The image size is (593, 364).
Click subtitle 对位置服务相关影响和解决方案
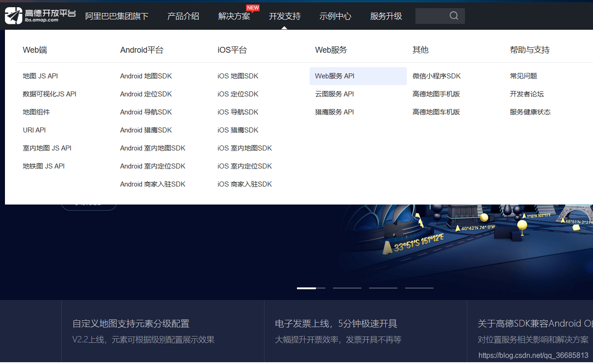533,340
